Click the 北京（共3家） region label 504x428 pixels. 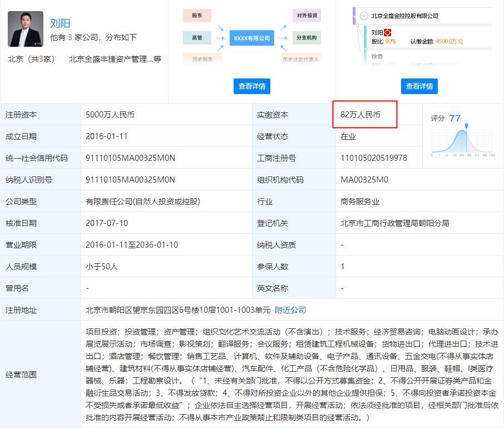[31, 59]
